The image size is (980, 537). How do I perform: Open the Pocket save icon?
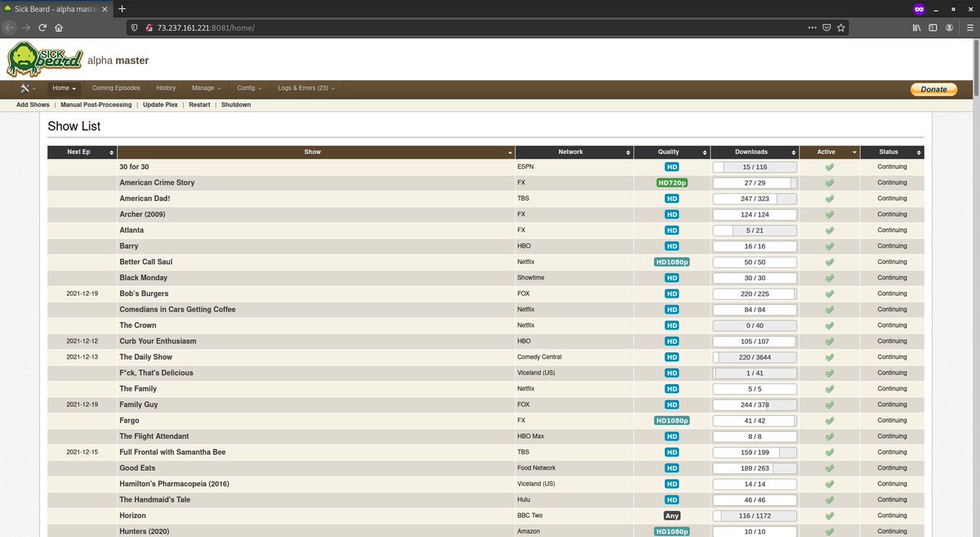(826, 27)
